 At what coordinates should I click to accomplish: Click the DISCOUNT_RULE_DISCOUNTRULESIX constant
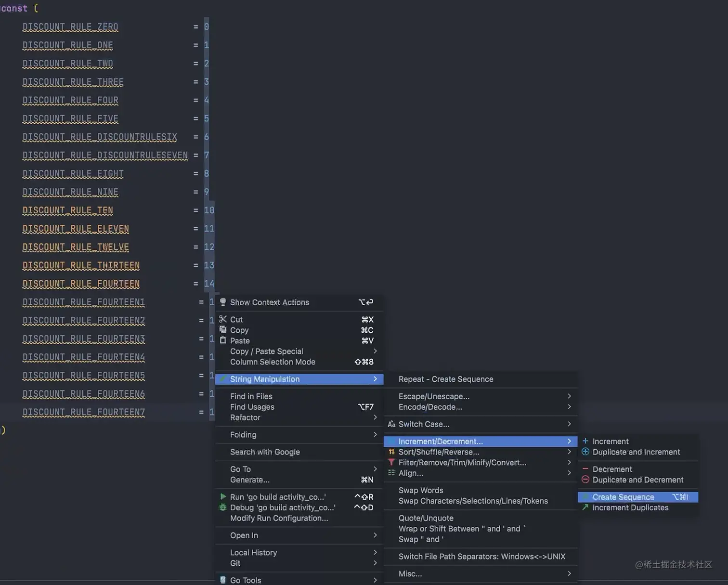(100, 137)
